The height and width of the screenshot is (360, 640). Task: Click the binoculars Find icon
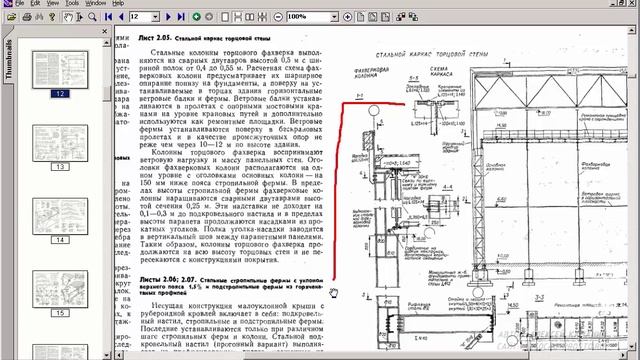39,17
